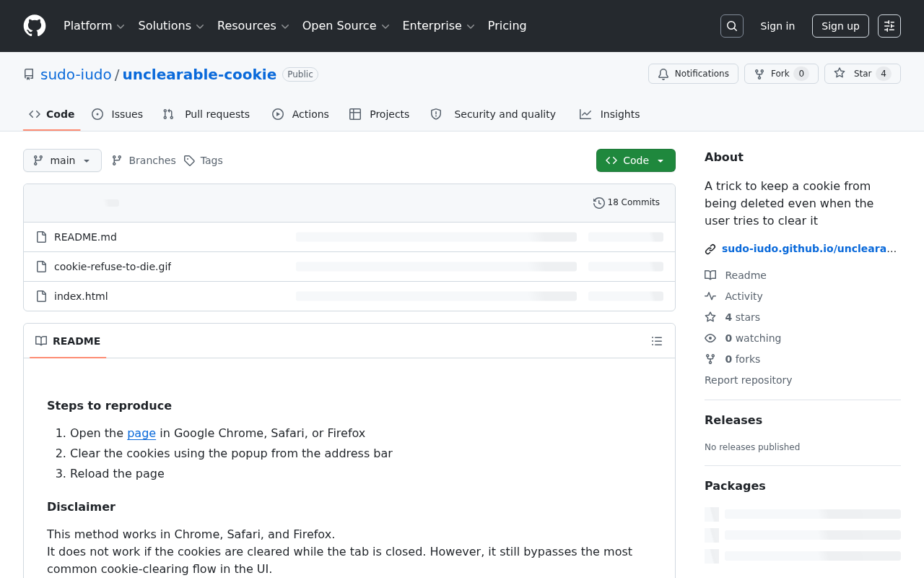Open the Releases heading link

[733, 420]
